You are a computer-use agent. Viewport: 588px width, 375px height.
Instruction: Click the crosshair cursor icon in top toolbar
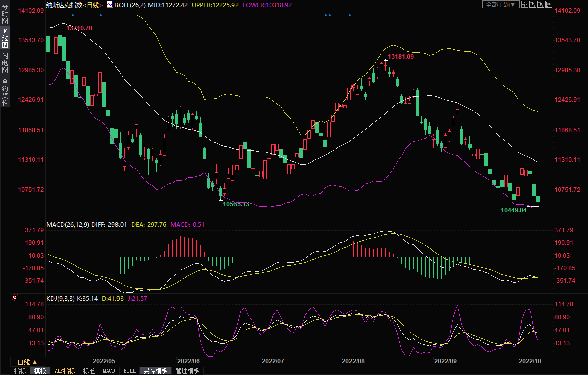pyautogui.click(x=525, y=4)
